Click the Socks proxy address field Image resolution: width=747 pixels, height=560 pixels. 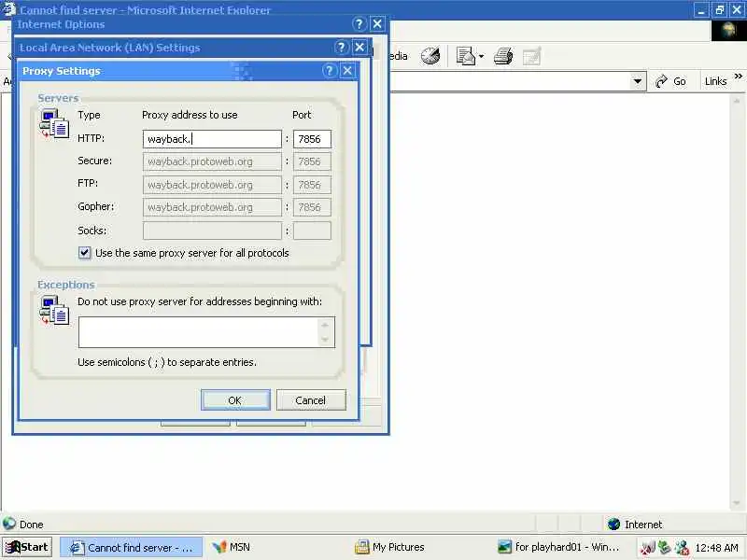[212, 231]
